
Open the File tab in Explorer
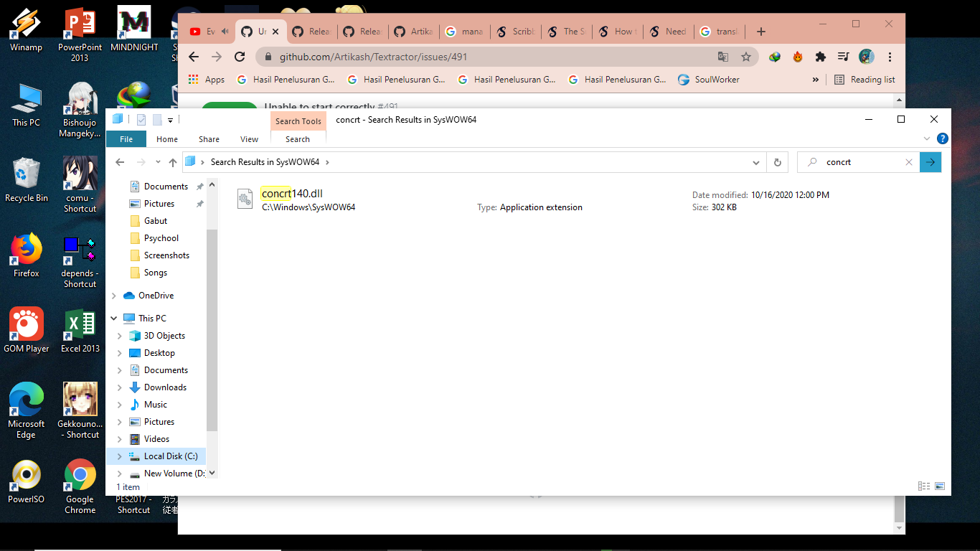coord(126,139)
